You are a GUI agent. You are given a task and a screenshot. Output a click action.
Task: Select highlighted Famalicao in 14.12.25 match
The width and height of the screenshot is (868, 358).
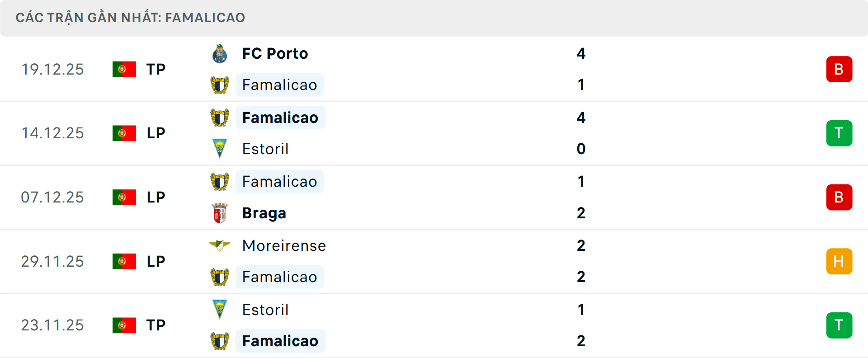tap(280, 118)
